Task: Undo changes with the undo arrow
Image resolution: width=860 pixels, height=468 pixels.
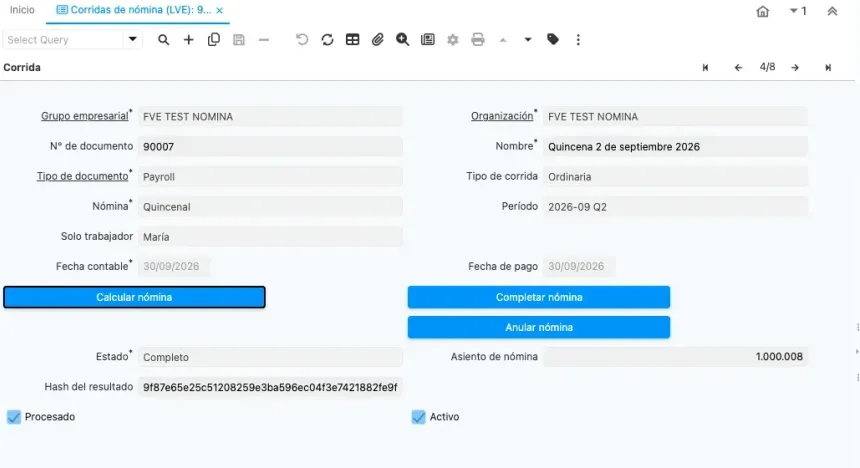Action: 302,40
